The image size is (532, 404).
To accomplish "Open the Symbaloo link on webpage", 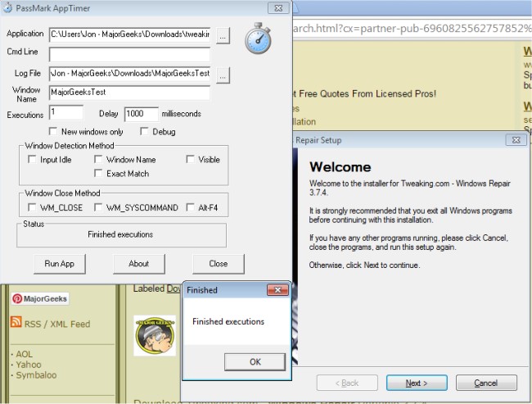I will [36, 375].
